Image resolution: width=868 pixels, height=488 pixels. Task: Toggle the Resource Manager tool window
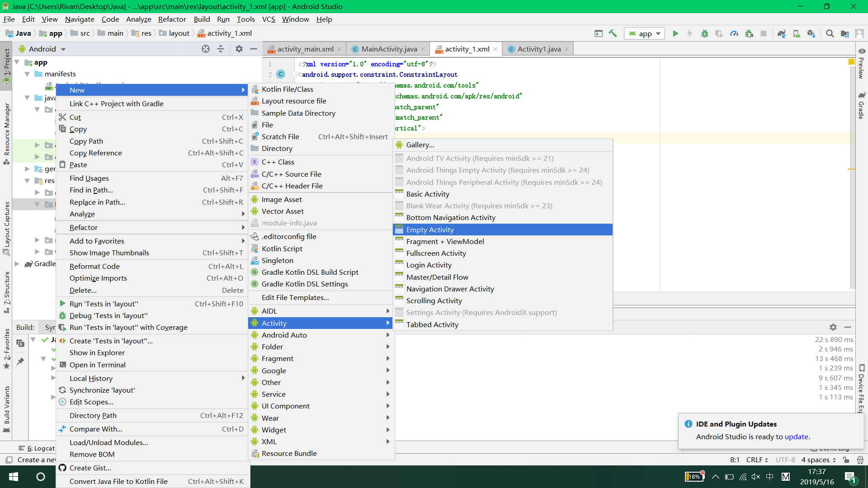tap(6, 133)
